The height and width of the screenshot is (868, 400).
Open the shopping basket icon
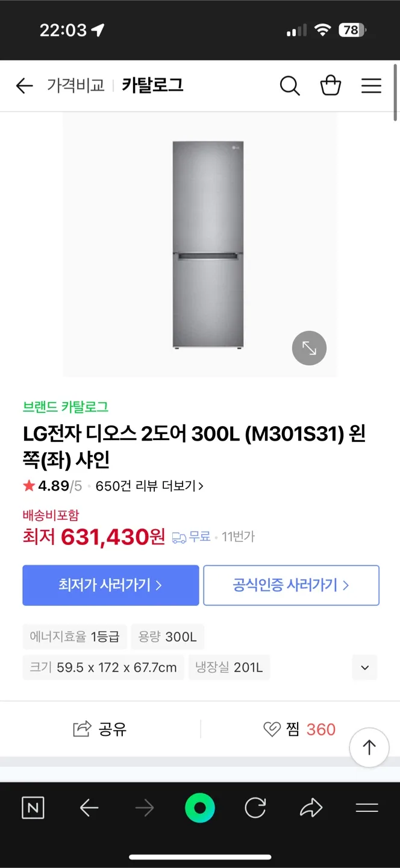coord(330,86)
